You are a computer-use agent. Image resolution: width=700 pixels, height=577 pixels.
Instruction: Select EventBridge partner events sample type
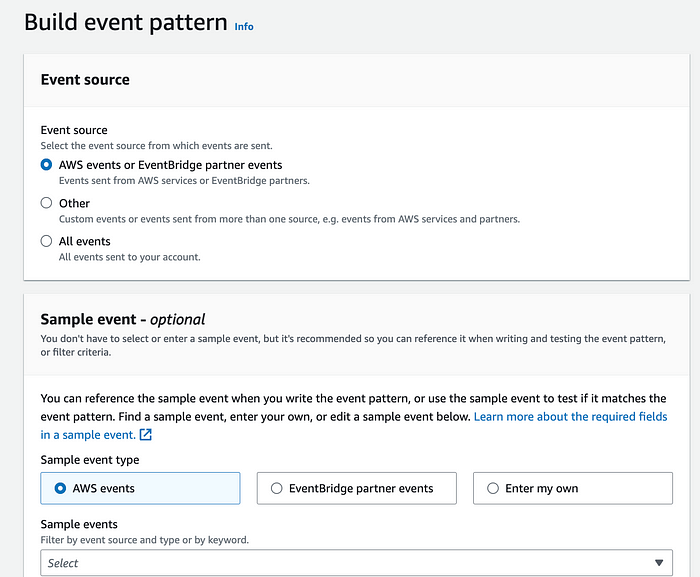pyautogui.click(x=357, y=488)
